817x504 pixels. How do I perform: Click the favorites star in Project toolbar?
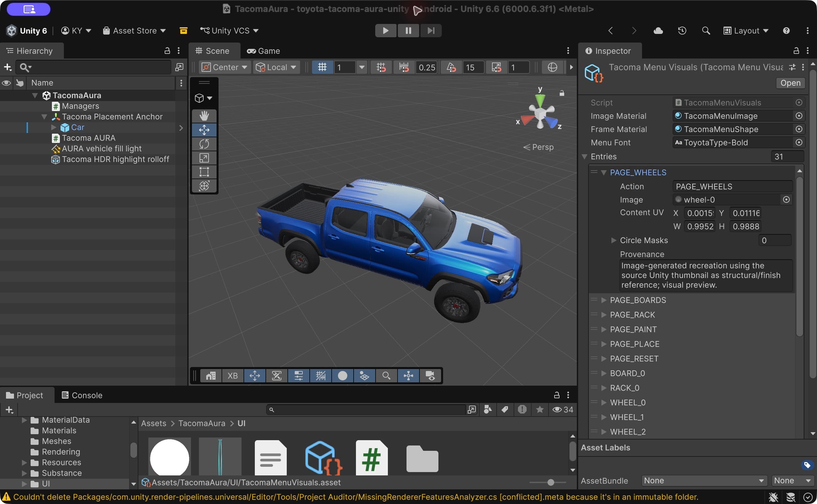point(540,409)
